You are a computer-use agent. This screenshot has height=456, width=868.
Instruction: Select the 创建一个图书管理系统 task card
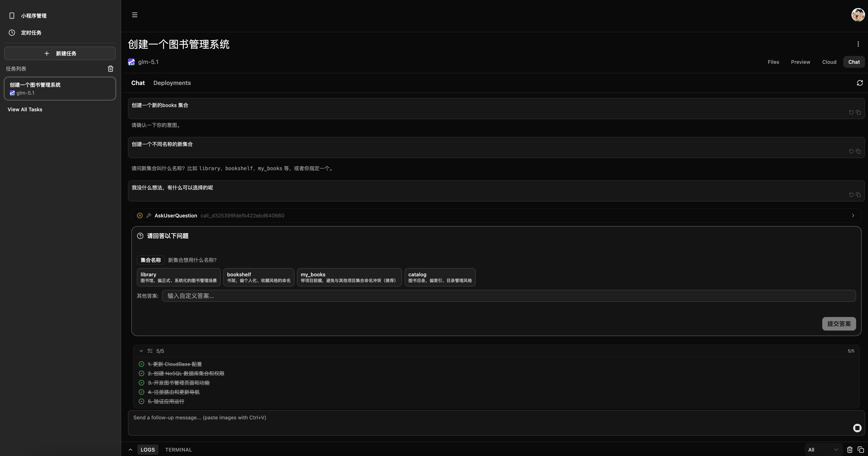pos(60,88)
